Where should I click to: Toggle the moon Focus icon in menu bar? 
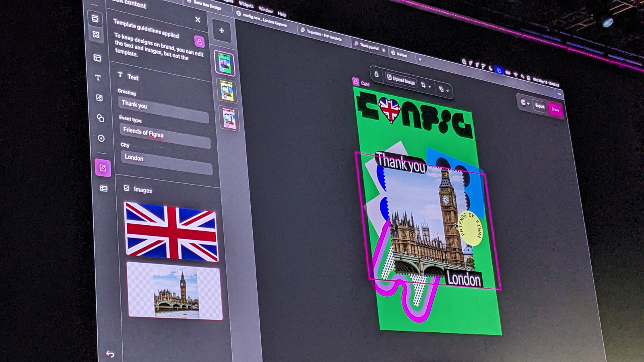point(491,69)
